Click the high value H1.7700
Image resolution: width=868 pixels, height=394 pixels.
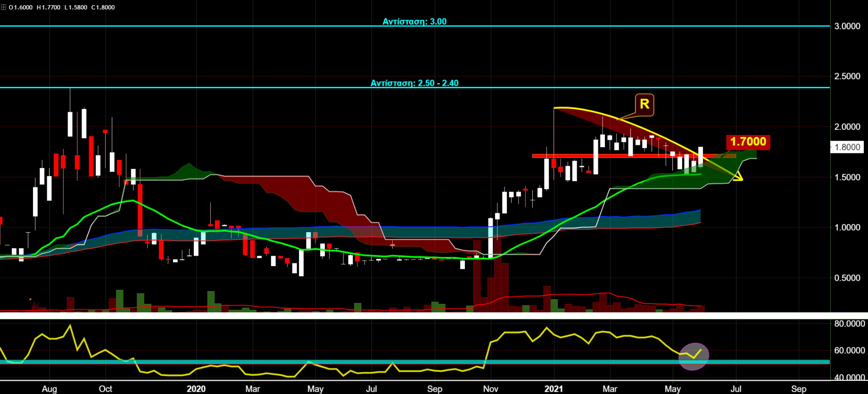pos(49,7)
